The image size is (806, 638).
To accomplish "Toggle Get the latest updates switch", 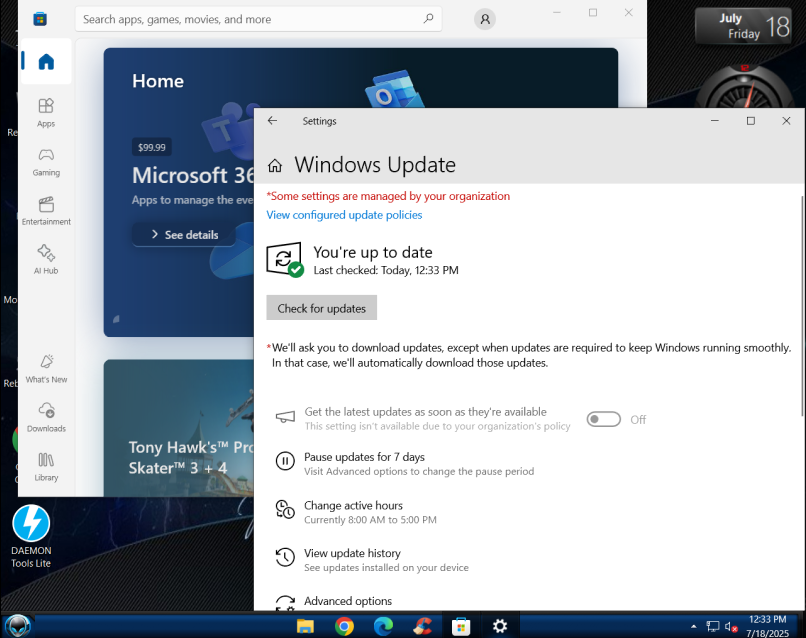I will (x=603, y=420).
